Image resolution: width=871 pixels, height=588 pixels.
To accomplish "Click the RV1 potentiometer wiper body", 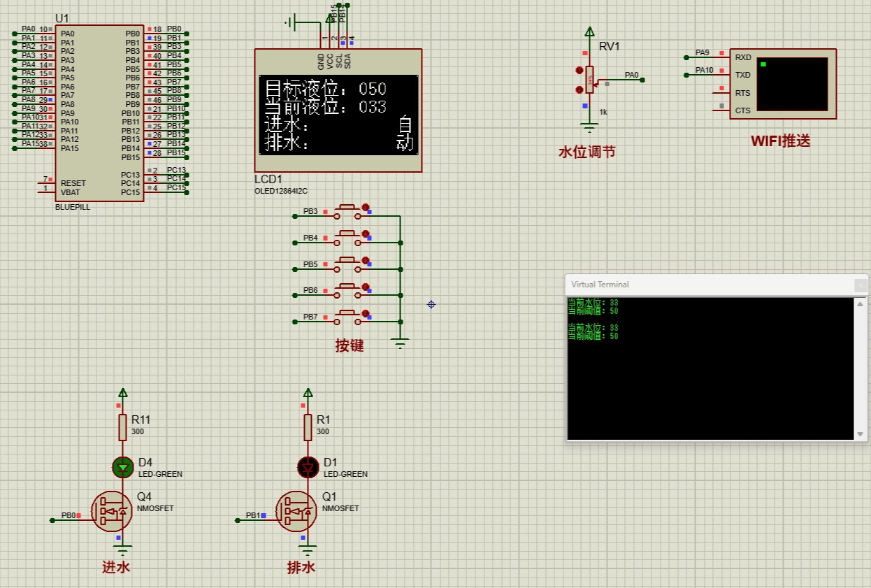I will (590, 80).
